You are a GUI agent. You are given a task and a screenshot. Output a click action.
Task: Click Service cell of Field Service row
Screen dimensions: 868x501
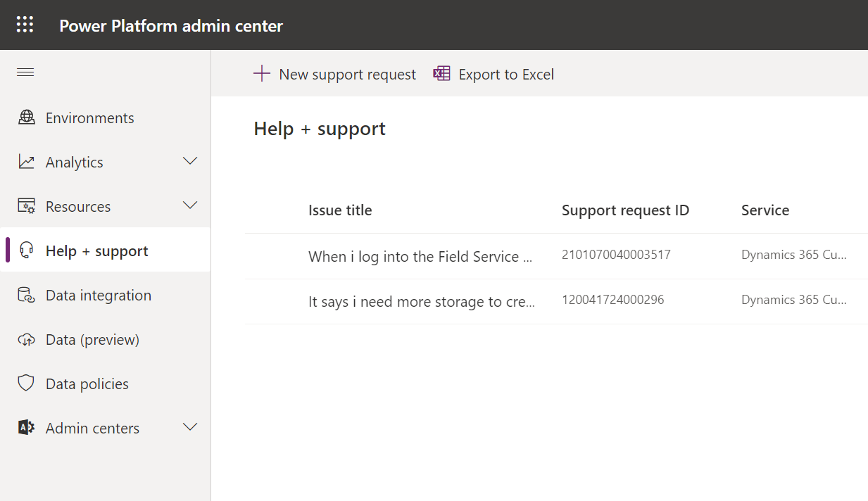pos(794,255)
